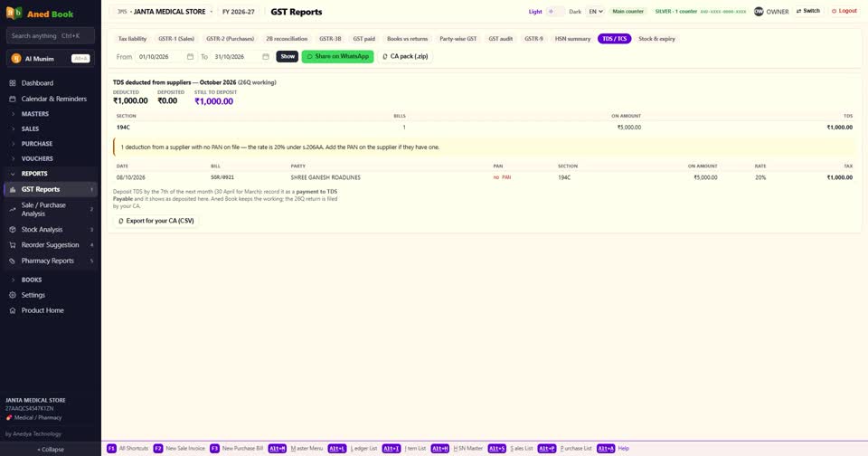Open the JANTA MEDICAL STORE company selector
This screenshot has height=456, width=868.
coord(164,11)
